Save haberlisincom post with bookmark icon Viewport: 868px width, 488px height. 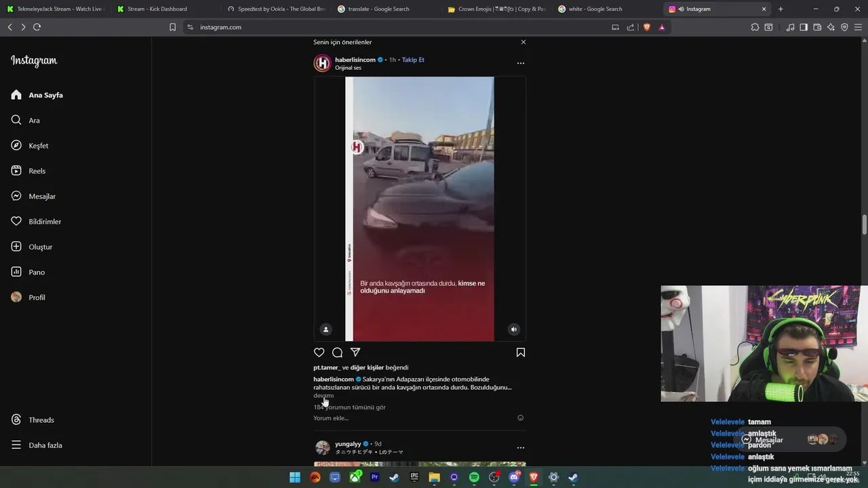[521, 352]
